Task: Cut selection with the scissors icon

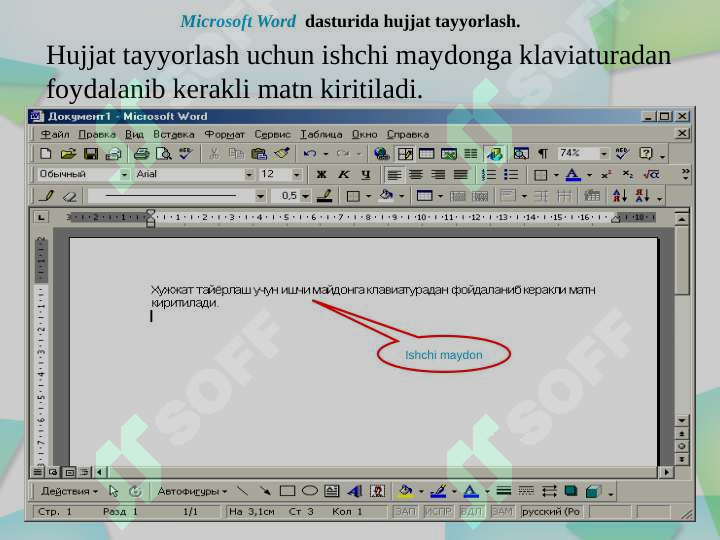Action: coord(214,153)
